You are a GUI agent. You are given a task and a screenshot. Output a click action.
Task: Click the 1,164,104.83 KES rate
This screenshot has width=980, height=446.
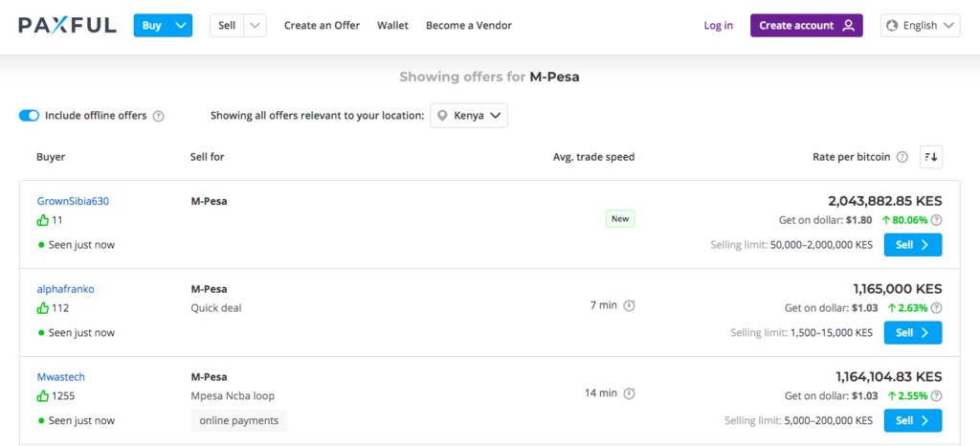pyautogui.click(x=889, y=377)
